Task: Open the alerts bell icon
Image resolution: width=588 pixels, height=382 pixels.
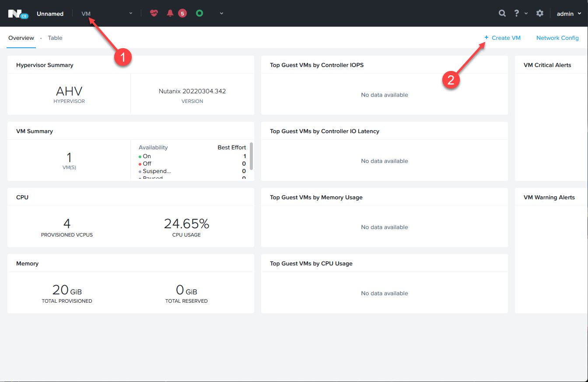Action: click(170, 14)
